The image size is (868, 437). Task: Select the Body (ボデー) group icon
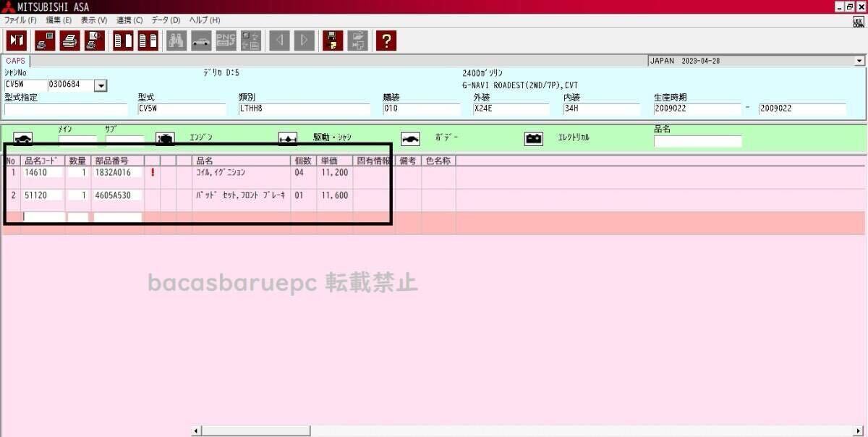tap(410, 138)
